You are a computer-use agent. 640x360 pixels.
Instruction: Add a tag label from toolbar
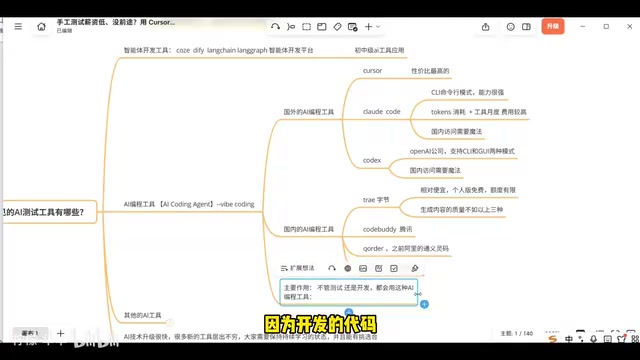[337, 27]
